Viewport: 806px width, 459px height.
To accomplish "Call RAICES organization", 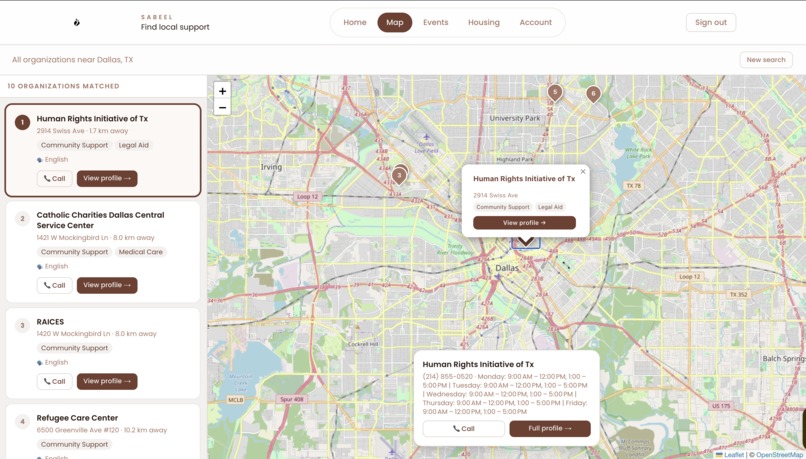I will pos(54,381).
